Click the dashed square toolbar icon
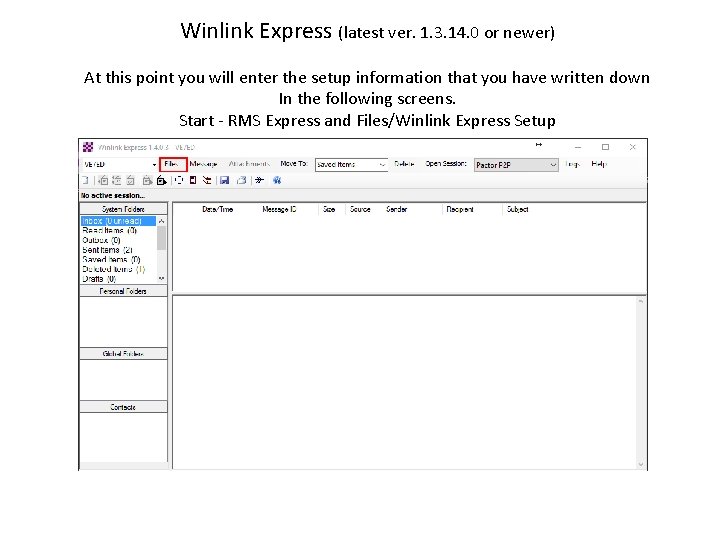720x540 pixels. 179,180
